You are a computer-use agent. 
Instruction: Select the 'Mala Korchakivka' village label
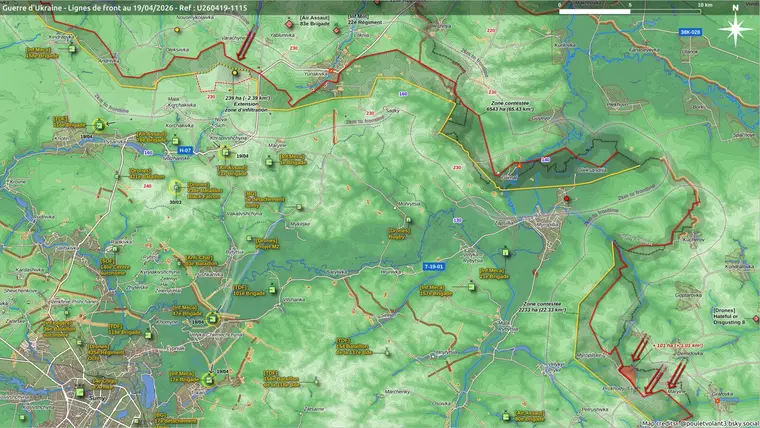(x=182, y=102)
